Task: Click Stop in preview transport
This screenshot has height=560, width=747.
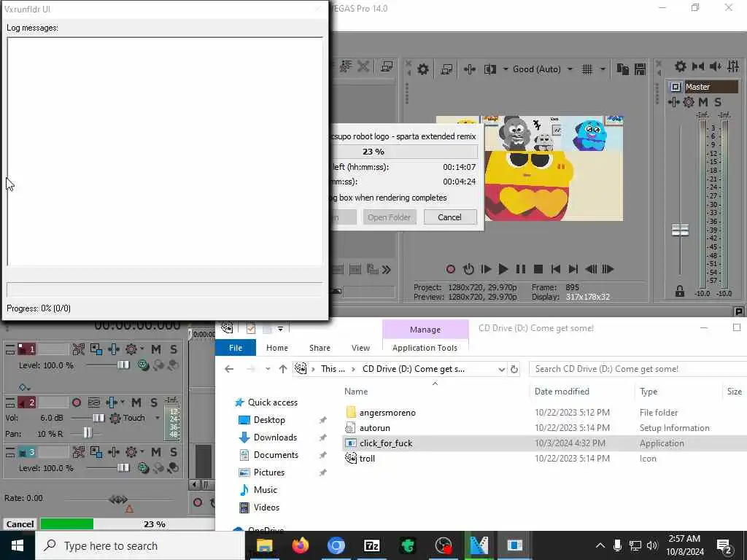Action: point(538,270)
